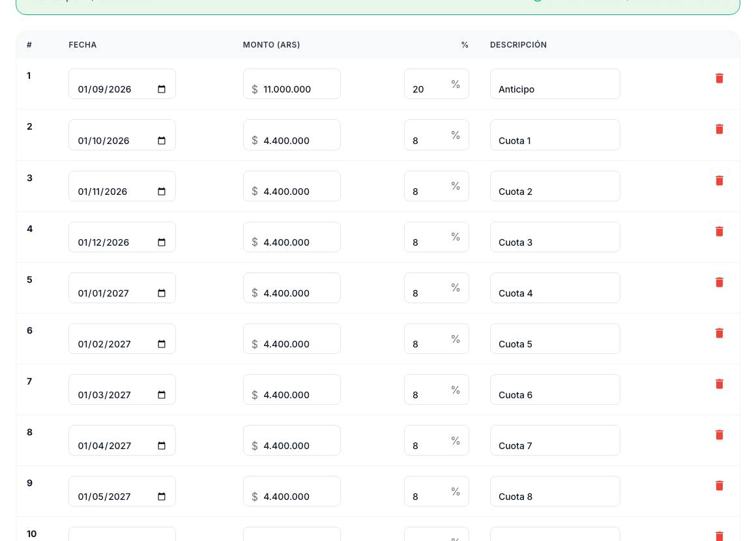The height and width of the screenshot is (541, 756).
Task: Delete the Cuota 1 row
Action: (719, 129)
